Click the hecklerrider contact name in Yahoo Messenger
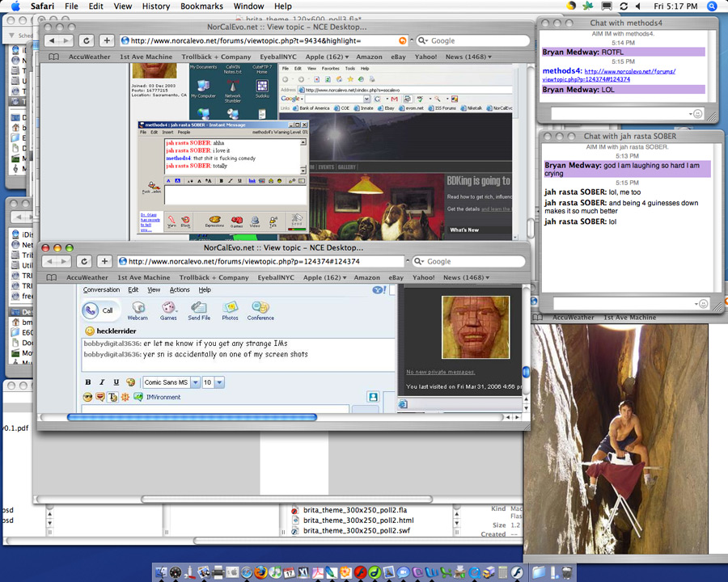 click(x=116, y=331)
